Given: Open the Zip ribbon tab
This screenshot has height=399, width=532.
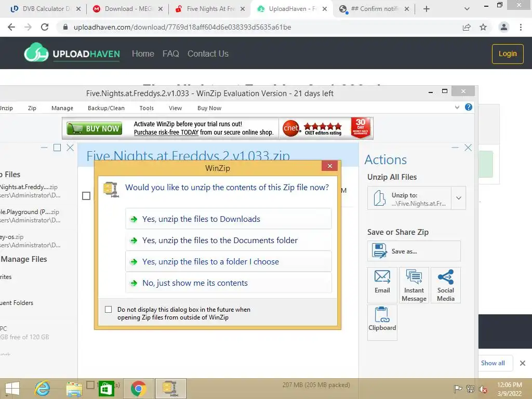Looking at the screenshot, I should pyautogui.click(x=32, y=108).
